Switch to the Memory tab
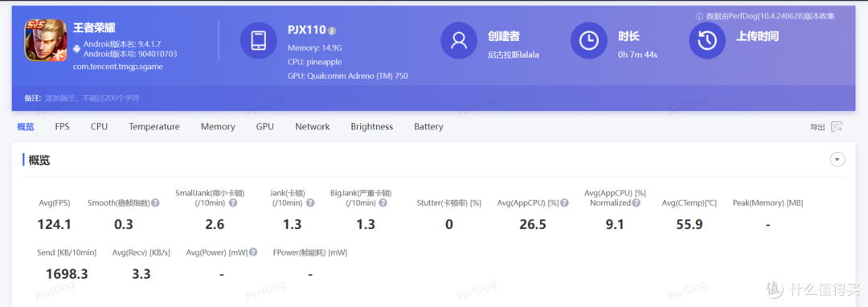The image size is (868, 307). 218,127
